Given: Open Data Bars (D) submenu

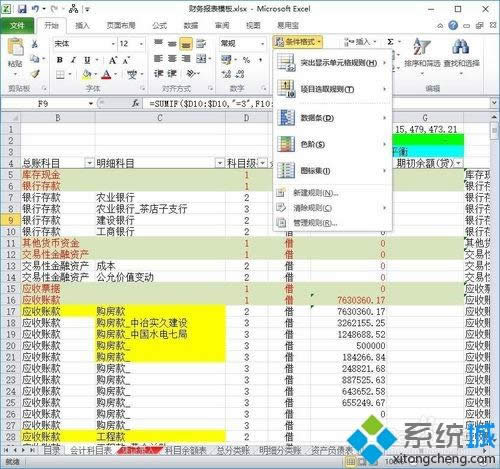Looking at the screenshot, I should (x=332, y=118).
